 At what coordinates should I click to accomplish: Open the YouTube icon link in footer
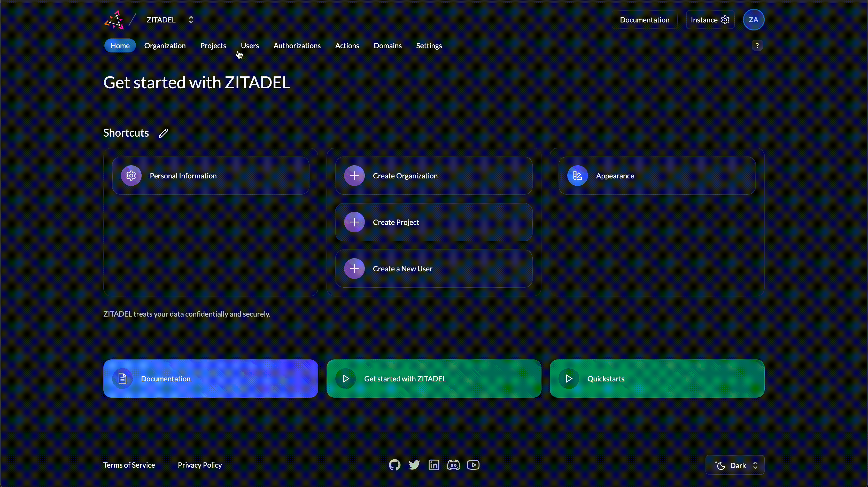point(473,465)
